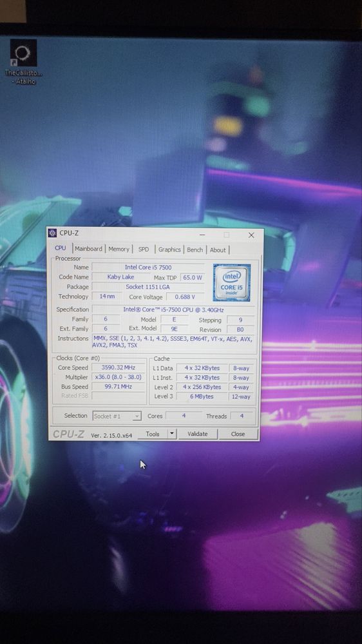The width and height of the screenshot is (362, 644).
Task: Click the Level 3 value 6 MBytes
Action: coord(202,396)
